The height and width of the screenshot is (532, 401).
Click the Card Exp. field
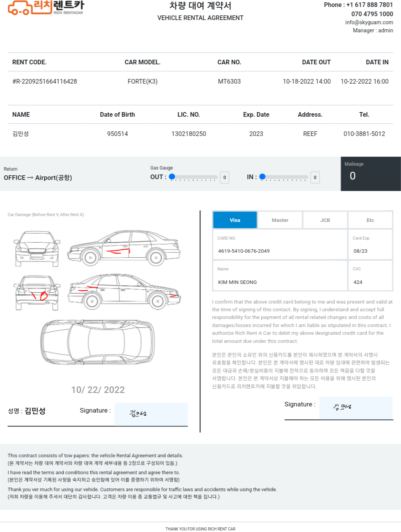click(370, 245)
